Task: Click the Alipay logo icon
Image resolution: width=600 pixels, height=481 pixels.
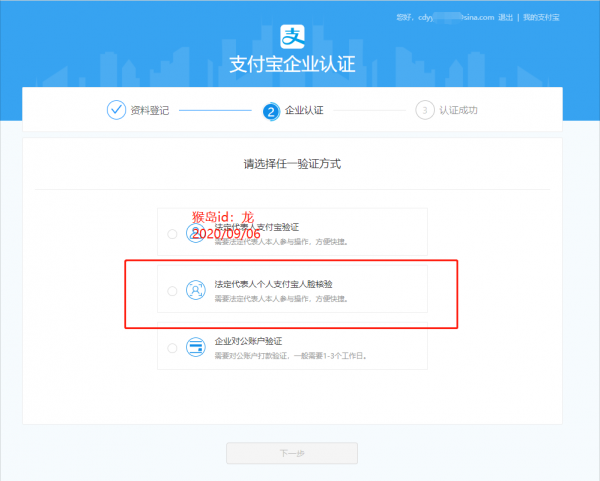Action: point(292,37)
